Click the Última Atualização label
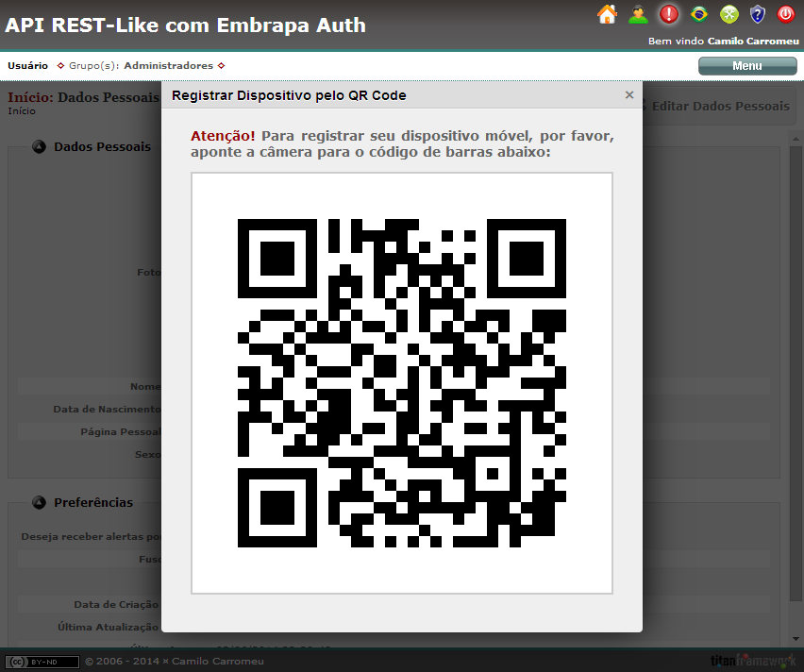The image size is (804, 672). coord(108,627)
